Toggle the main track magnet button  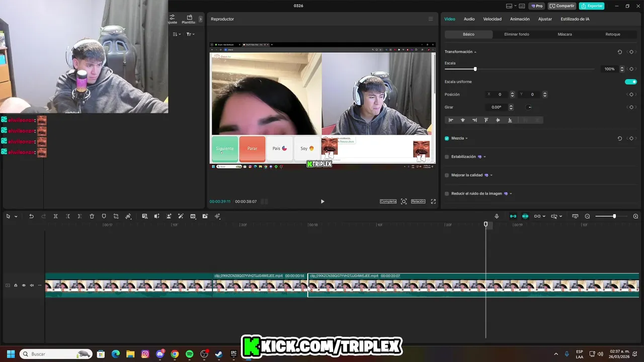coord(513,216)
